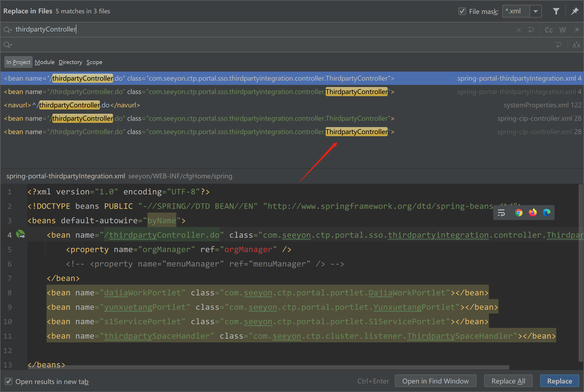
Task: Toggle Words (W) match option
Action: [562, 30]
